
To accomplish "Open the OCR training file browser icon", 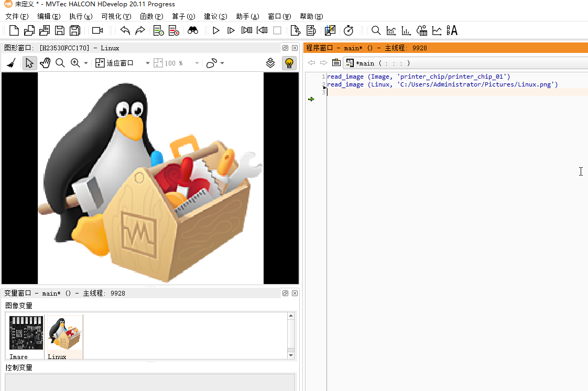I will (452, 30).
